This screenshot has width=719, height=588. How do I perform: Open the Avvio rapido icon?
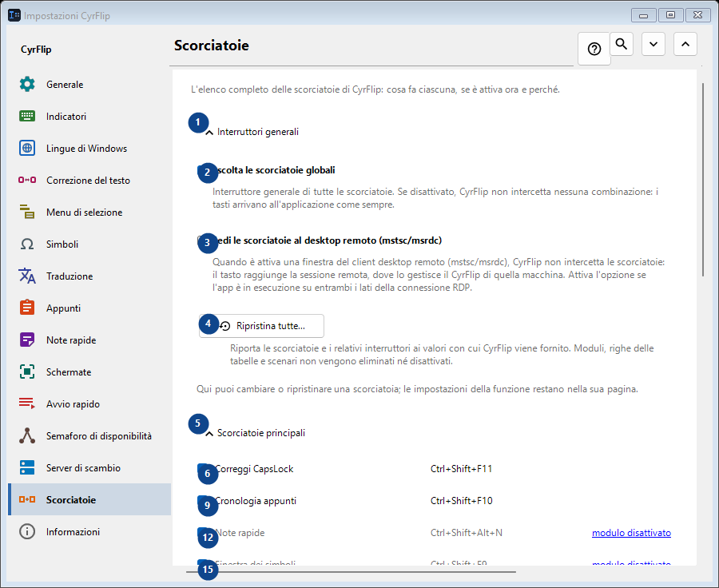coord(27,403)
